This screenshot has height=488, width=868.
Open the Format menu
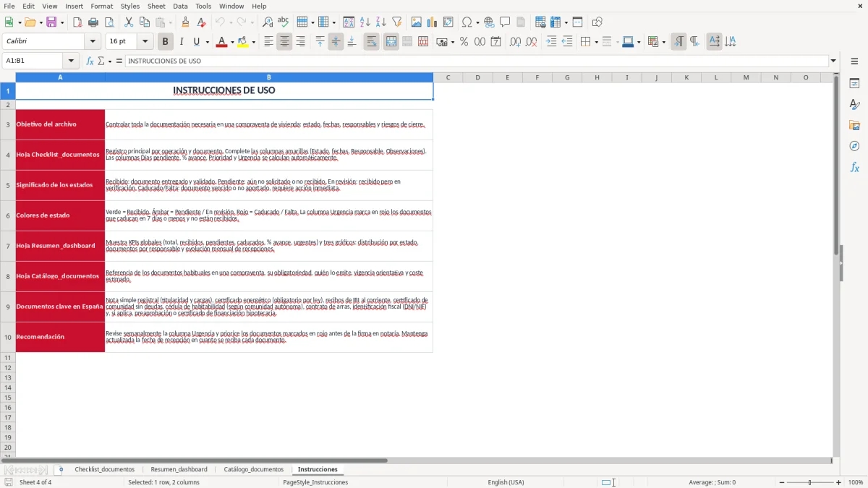(101, 6)
